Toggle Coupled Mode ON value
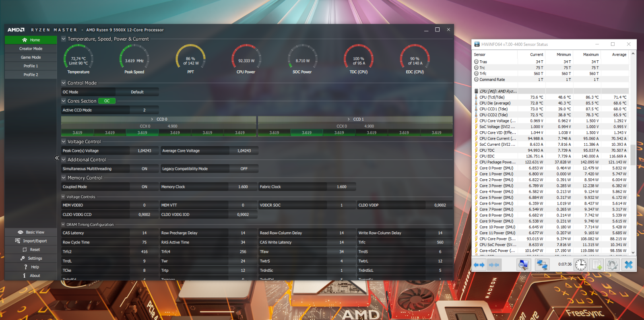 [x=144, y=187]
